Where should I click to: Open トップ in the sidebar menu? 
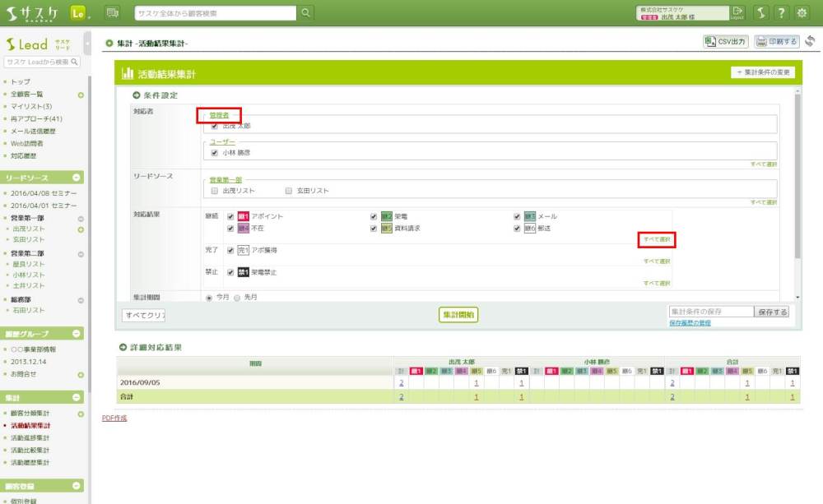click(21, 82)
